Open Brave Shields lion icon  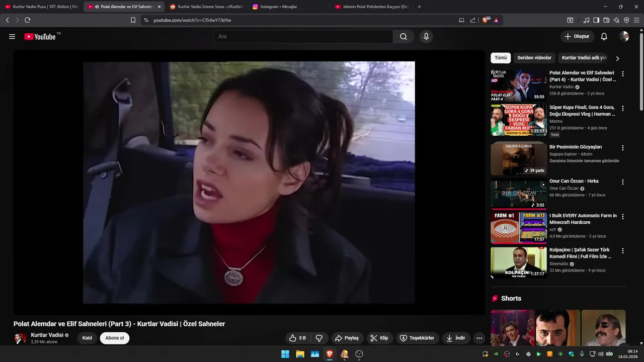click(485, 20)
